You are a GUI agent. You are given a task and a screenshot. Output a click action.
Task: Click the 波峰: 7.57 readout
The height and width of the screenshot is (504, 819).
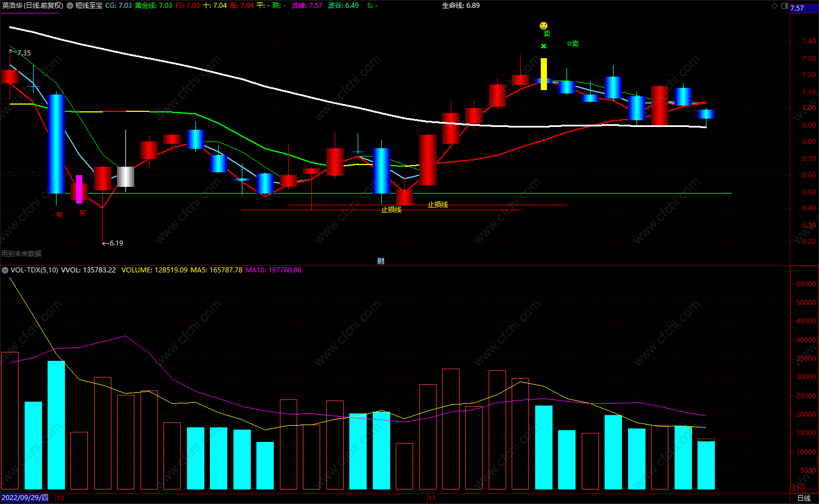[x=307, y=6]
